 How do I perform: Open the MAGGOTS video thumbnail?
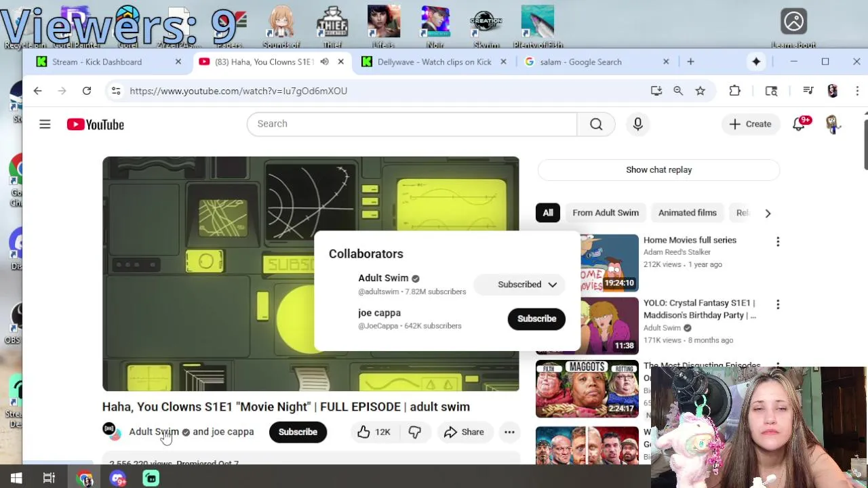tap(587, 389)
